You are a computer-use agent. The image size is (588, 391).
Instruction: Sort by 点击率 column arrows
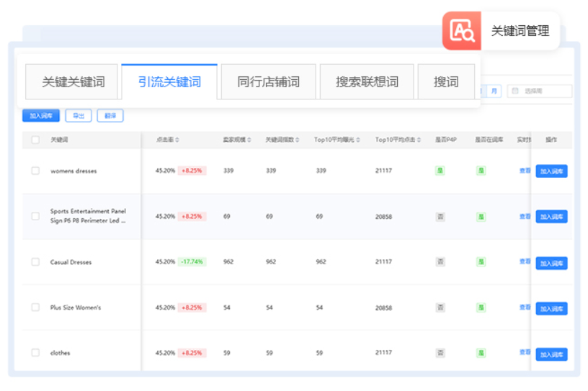177,140
